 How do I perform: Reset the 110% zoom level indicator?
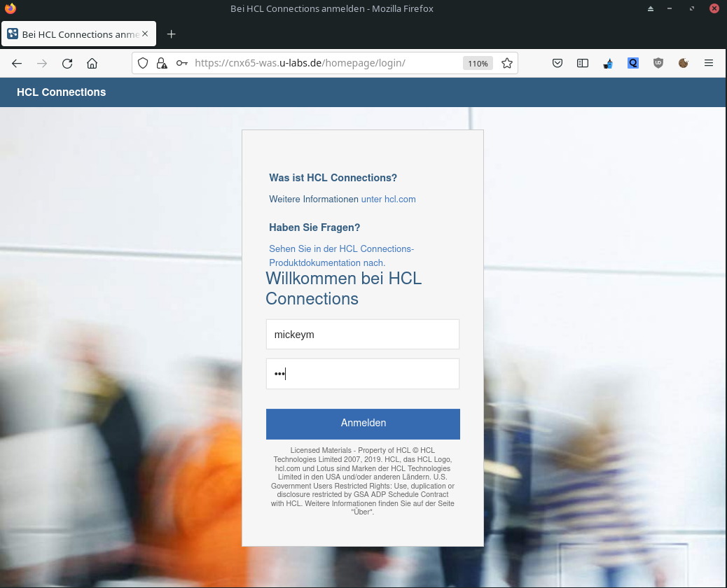[478, 63]
